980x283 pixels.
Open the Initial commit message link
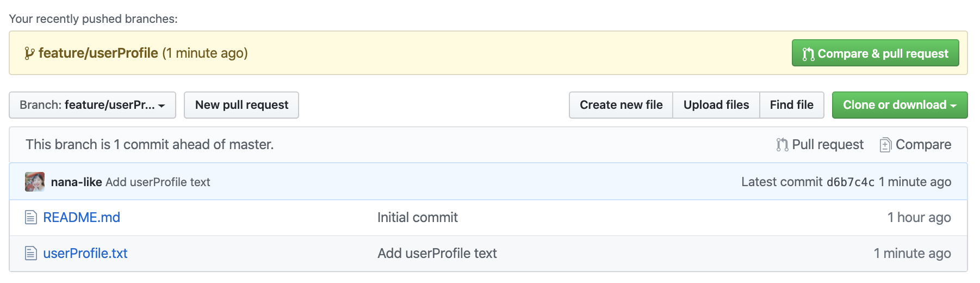point(418,218)
